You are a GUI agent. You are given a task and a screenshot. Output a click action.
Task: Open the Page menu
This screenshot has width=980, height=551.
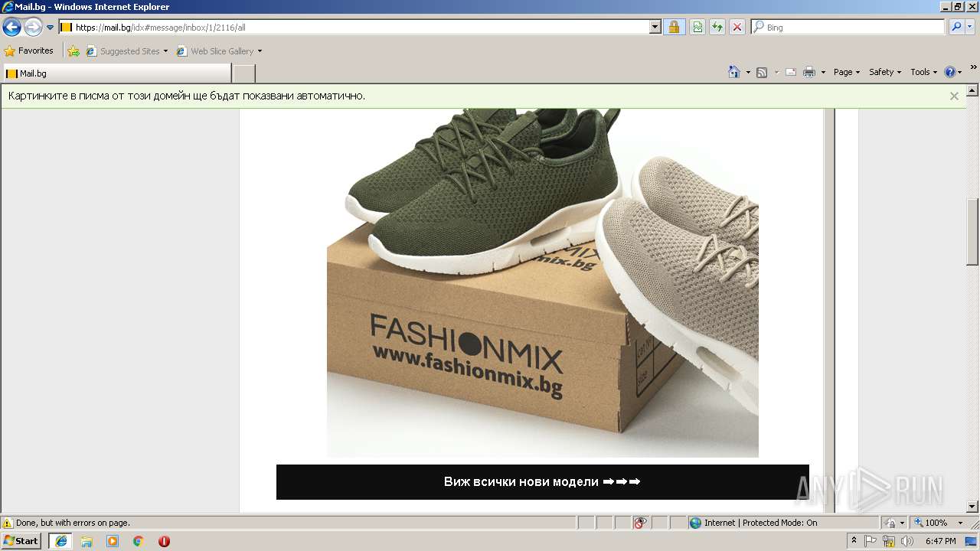pos(847,72)
